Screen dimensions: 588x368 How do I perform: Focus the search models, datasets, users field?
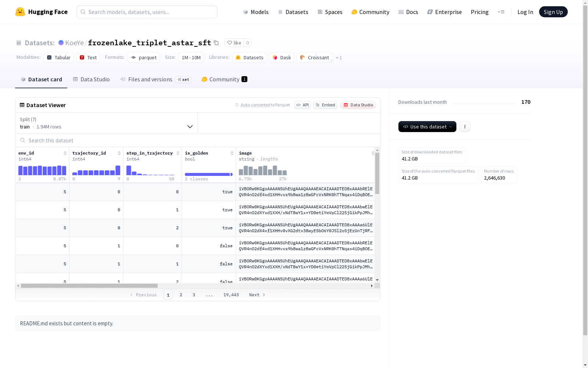click(147, 12)
